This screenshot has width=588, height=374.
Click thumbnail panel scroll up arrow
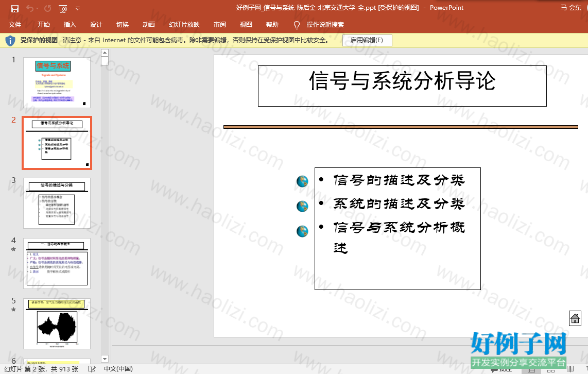click(x=105, y=53)
